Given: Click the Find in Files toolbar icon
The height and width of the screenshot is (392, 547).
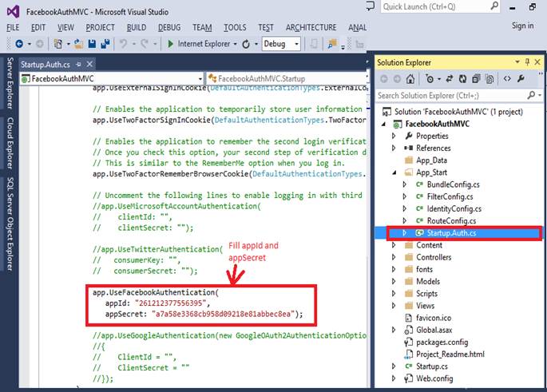Looking at the screenshot, I should pos(331,44).
